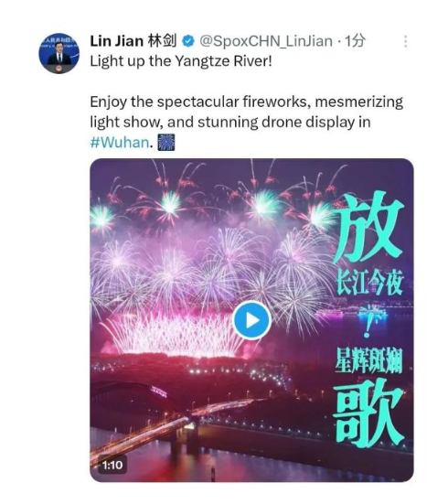Click the 星辉斑斓 caption in the video
448x504 pixels.
(x=368, y=360)
